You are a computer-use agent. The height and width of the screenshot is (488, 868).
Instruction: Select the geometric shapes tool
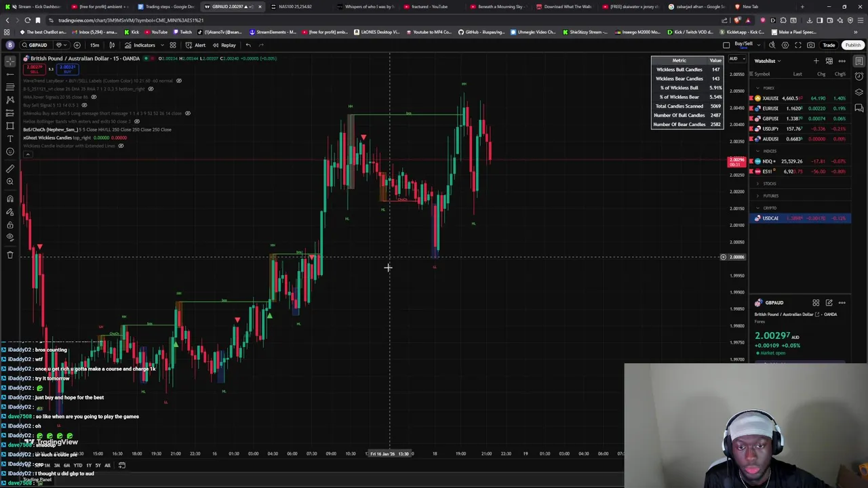point(10,126)
